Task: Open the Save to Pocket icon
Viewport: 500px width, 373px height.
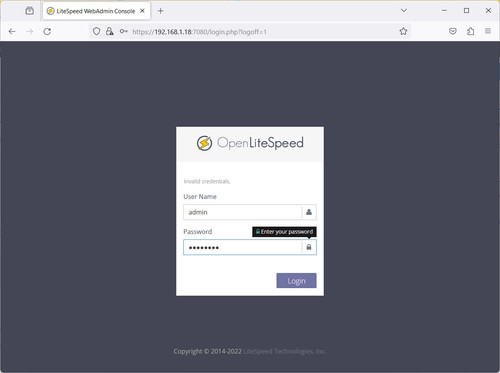Action: click(453, 31)
